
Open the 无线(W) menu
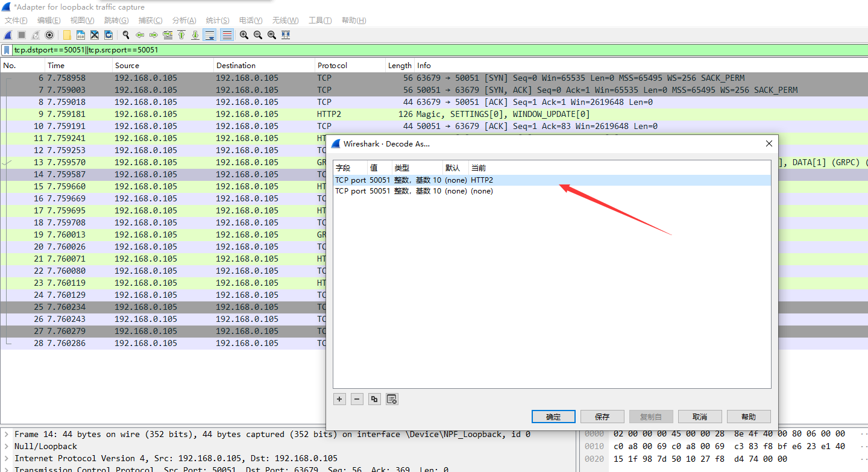coord(285,20)
